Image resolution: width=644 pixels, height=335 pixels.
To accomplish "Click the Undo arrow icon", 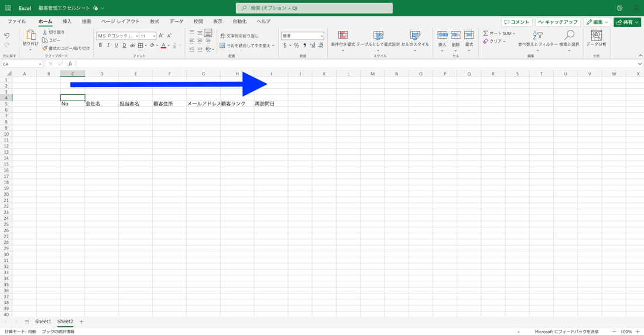I will coord(6,36).
